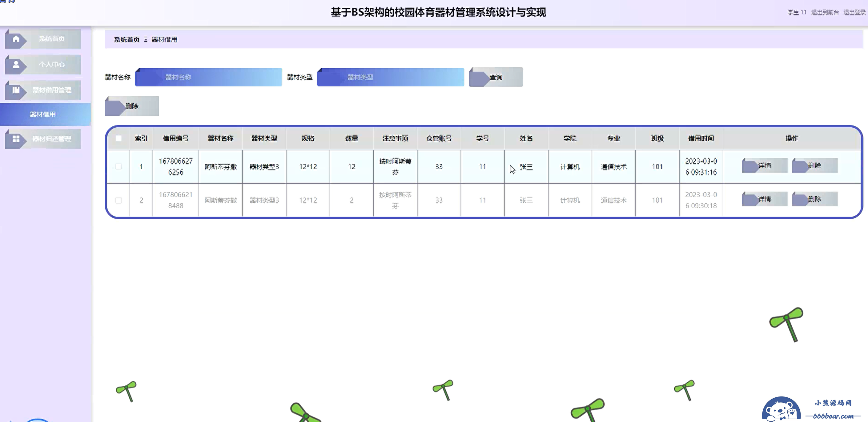
Task: Select the 器材借用 submenu item
Action: (45, 114)
